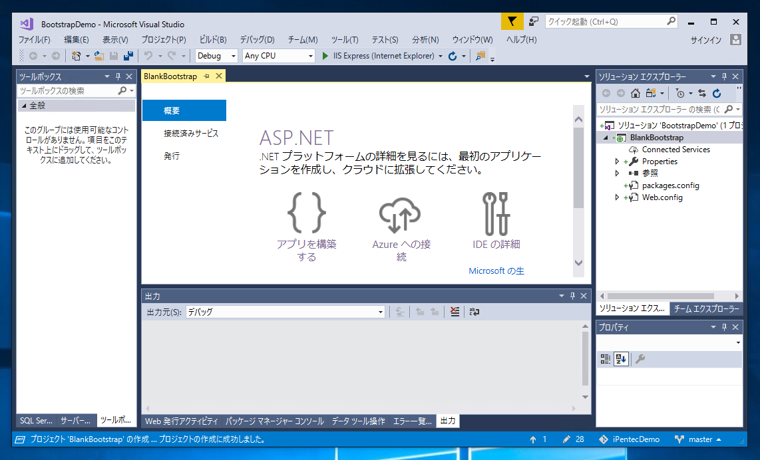760x460 pixels.
Task: Click the pencil changes icon in status bar
Action: (x=566, y=440)
